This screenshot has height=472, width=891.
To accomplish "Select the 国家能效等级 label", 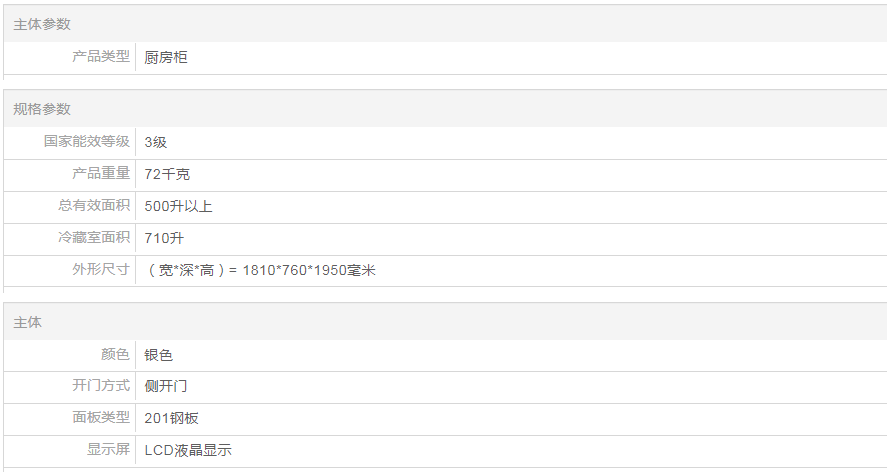I will coord(87,142).
